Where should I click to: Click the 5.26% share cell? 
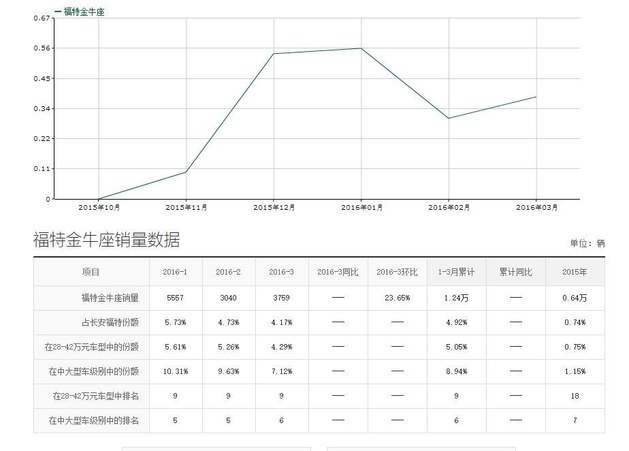(x=228, y=347)
